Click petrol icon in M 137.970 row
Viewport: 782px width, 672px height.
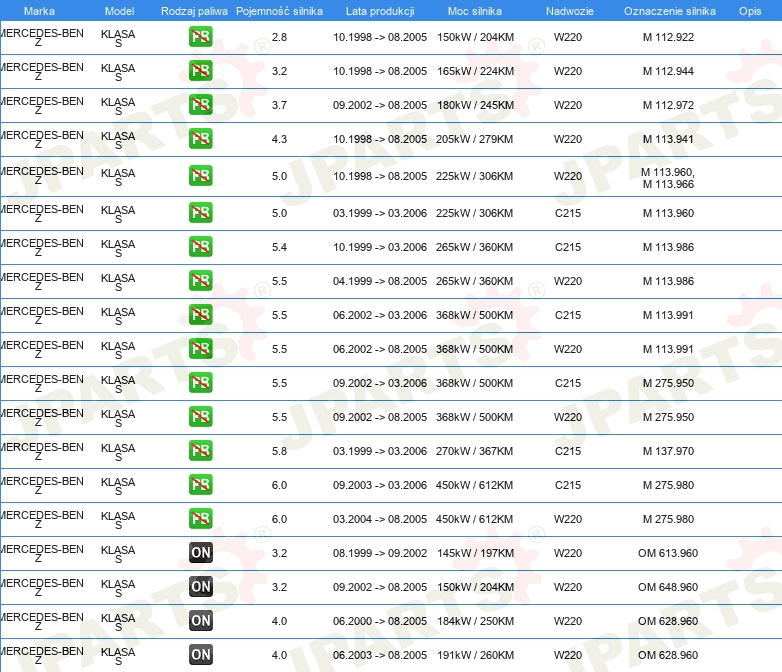[200, 450]
